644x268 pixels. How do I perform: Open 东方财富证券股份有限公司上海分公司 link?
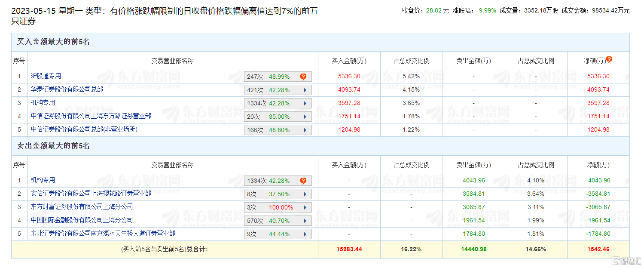(x=82, y=207)
